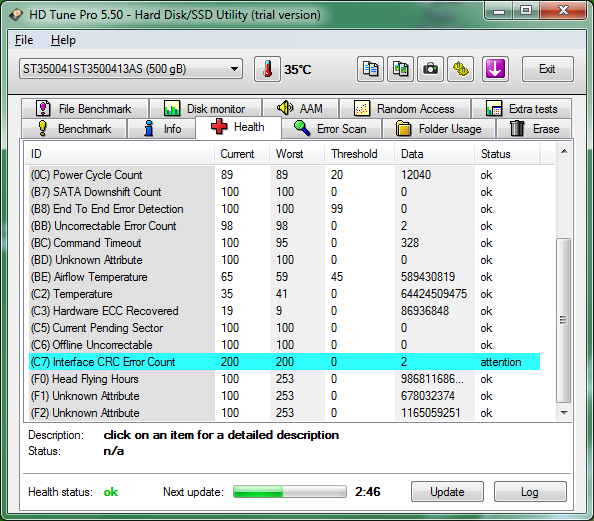Click the data value 64424509475
594x521 pixels.
[434, 294]
